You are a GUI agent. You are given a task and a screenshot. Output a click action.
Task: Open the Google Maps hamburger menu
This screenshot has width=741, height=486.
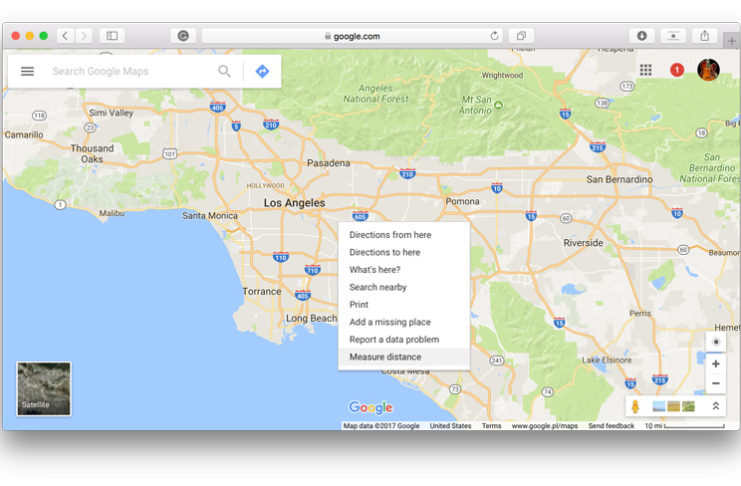coord(28,72)
